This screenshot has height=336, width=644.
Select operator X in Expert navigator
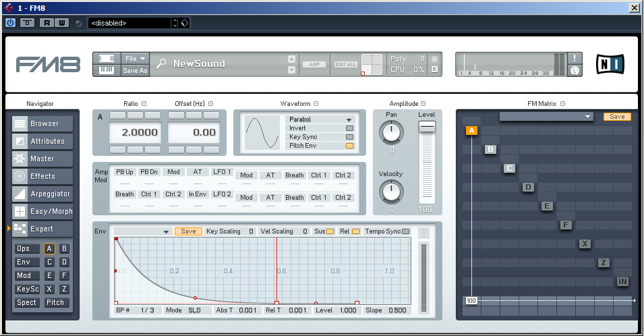(49, 289)
